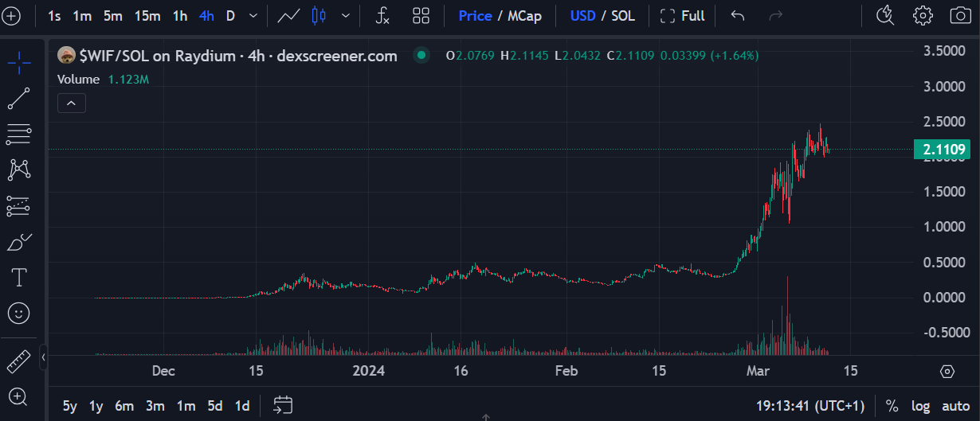Select the 3m date range

tap(155, 406)
